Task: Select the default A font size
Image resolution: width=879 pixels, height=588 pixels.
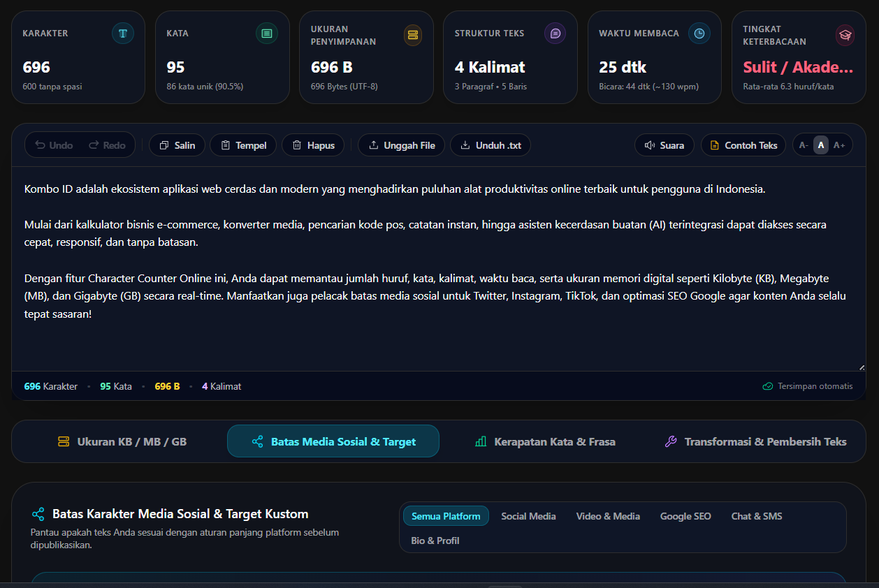Action: [x=821, y=145]
